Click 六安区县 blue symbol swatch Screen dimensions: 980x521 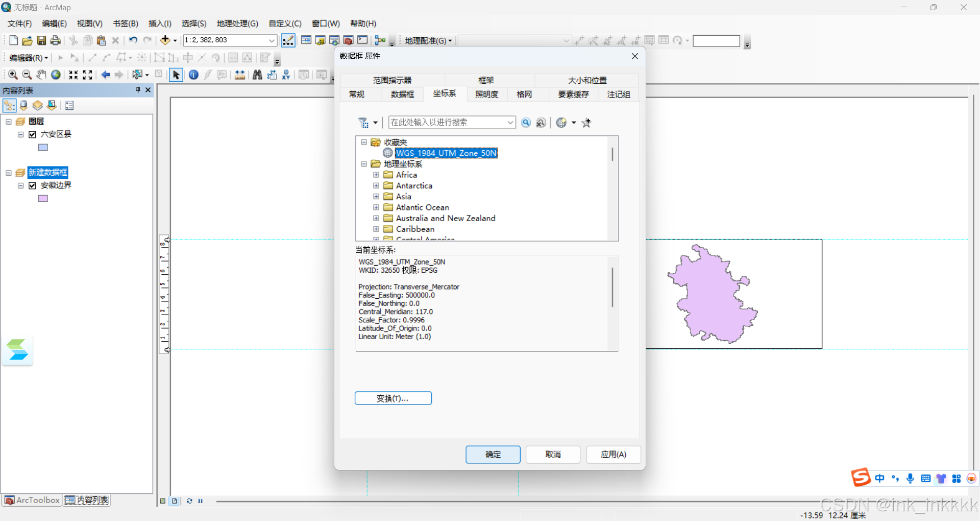pos(43,148)
